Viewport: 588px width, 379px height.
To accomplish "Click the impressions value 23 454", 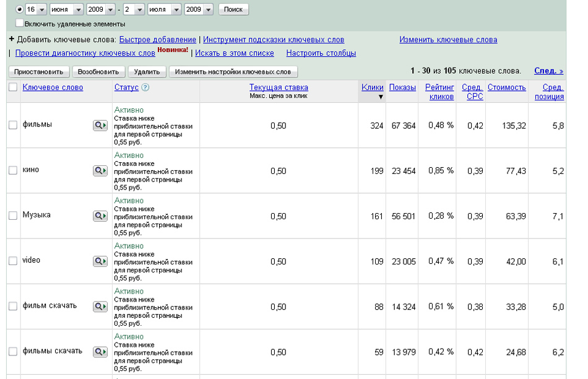I will pyautogui.click(x=404, y=171).
